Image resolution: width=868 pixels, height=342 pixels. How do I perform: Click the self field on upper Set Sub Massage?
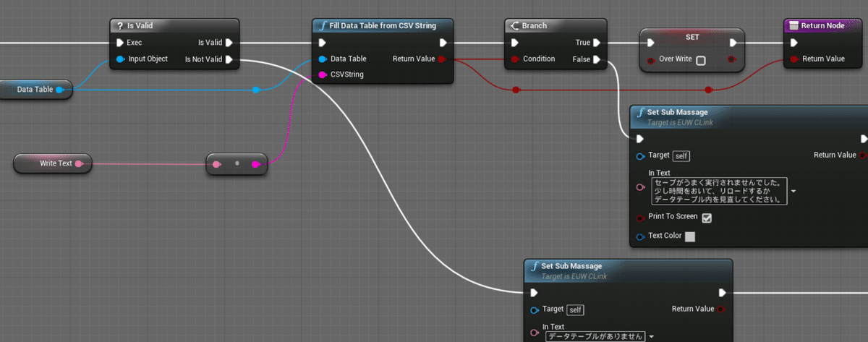[681, 155]
